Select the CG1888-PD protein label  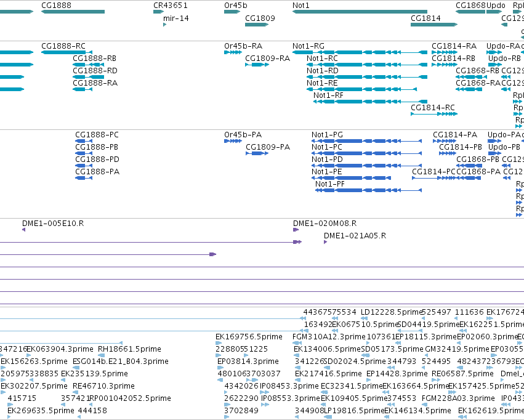tap(97, 160)
